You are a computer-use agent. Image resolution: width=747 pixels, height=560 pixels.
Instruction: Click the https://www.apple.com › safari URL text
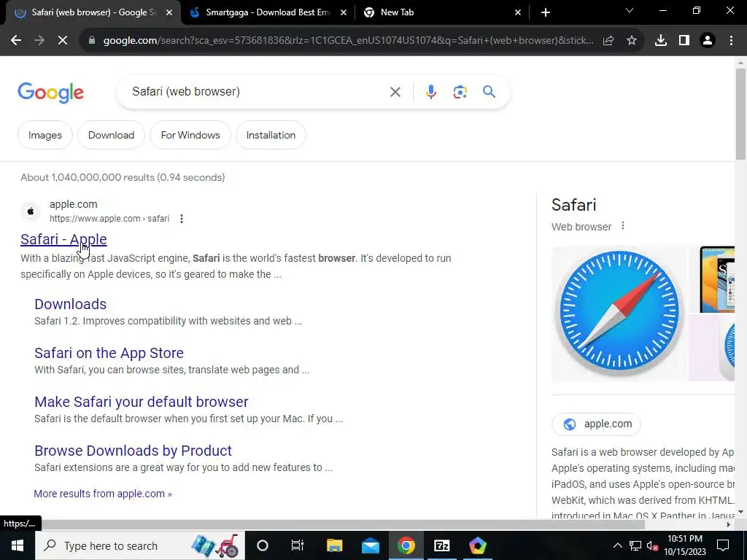[x=109, y=219]
